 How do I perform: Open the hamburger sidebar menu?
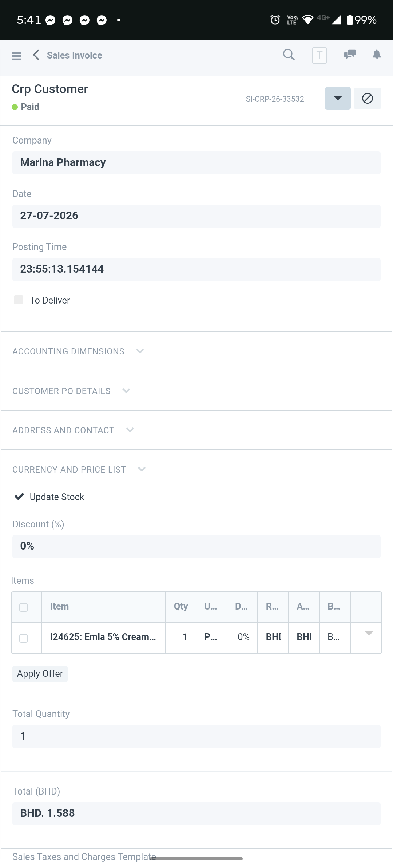point(16,56)
